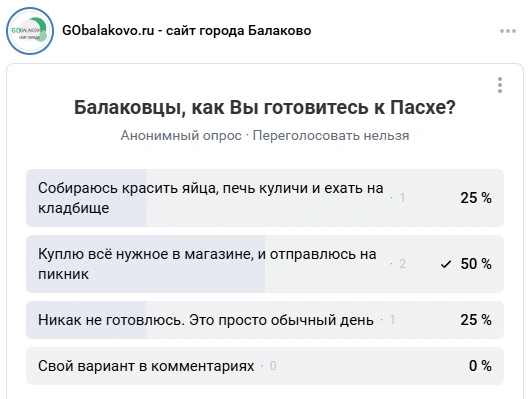Click the 'Анонимный опрос' label
The image size is (528, 399).
point(181,136)
